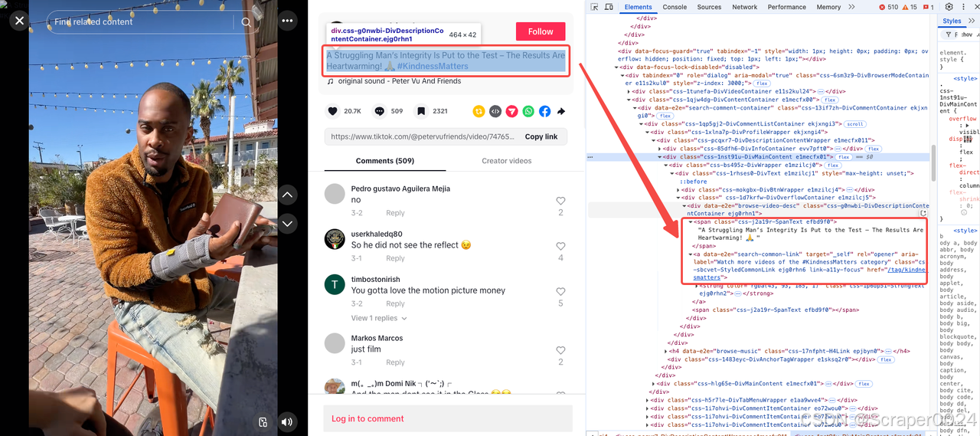Open DevTools customize kebab menu

click(x=965, y=7)
